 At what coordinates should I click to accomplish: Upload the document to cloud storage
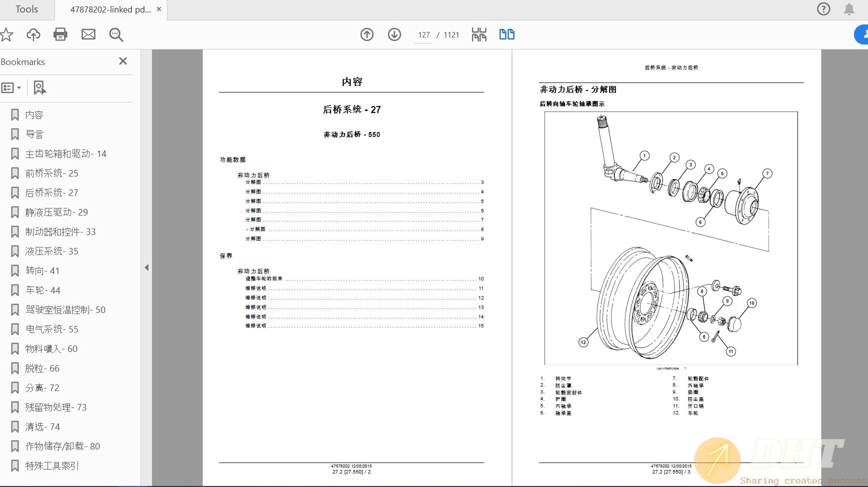click(32, 34)
